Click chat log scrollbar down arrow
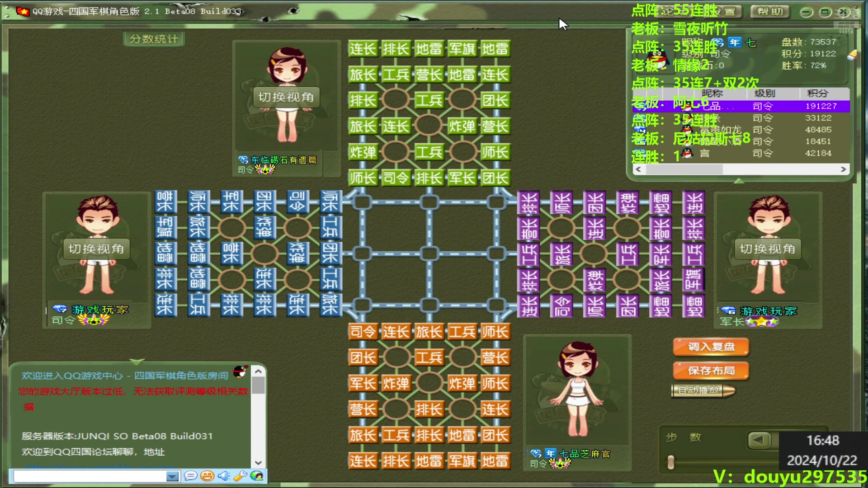 (x=258, y=463)
